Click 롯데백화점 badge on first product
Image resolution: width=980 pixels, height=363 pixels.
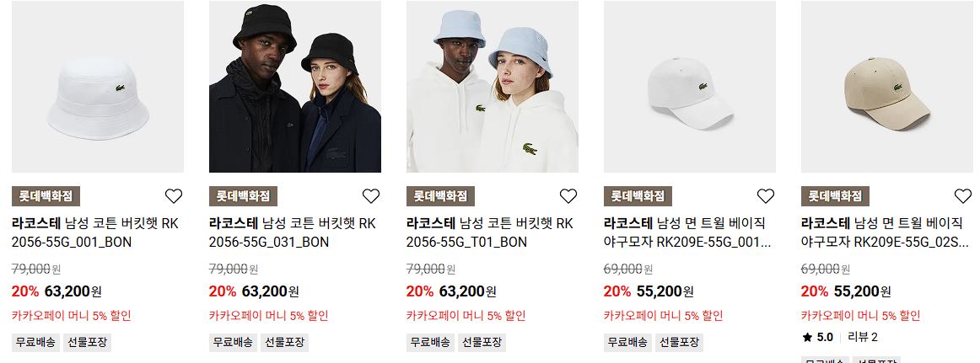46,196
